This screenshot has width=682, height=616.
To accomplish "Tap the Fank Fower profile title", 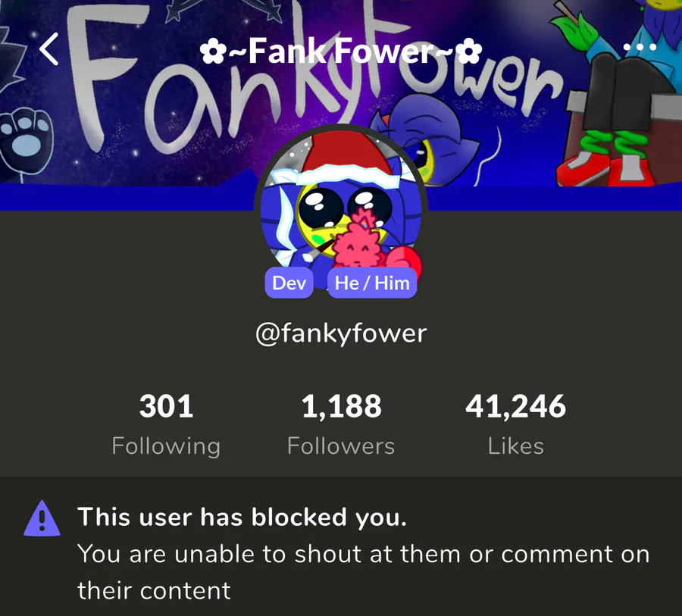I will click(x=341, y=52).
